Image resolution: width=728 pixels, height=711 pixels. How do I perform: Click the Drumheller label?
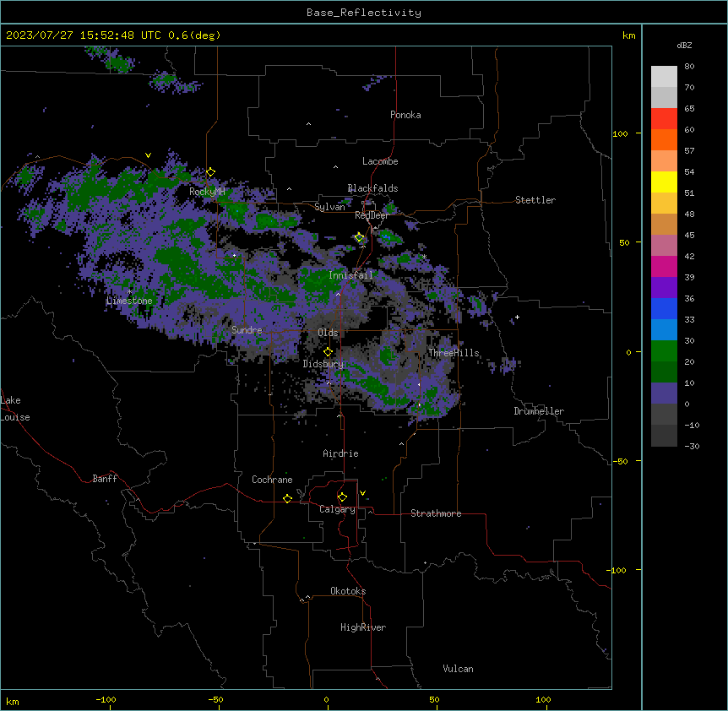click(x=539, y=411)
